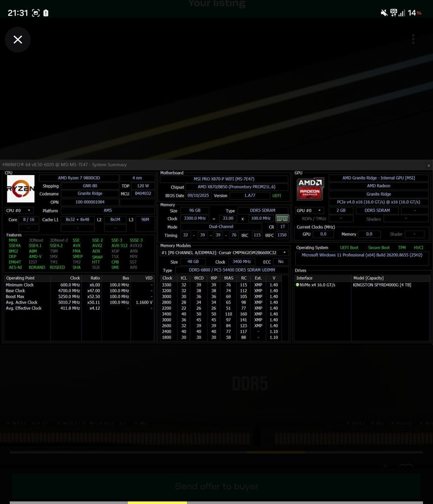
Task: Click the tRFC value 1350
Action: [282, 235]
